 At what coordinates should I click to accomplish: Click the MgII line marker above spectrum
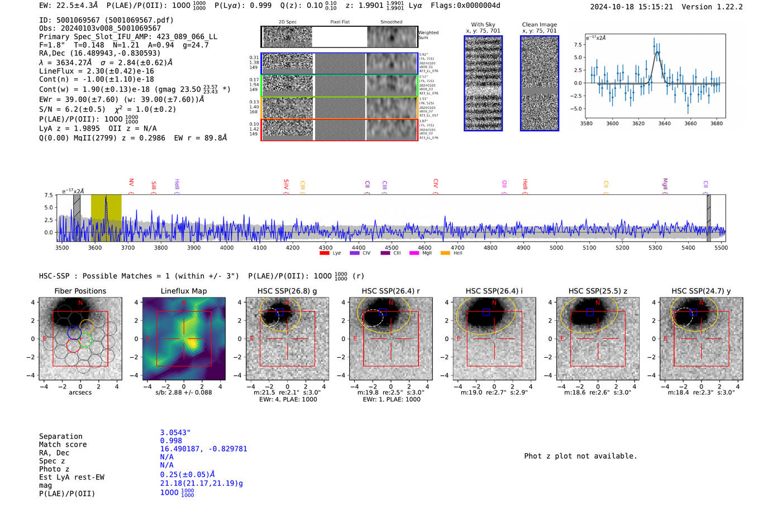pos(665,185)
